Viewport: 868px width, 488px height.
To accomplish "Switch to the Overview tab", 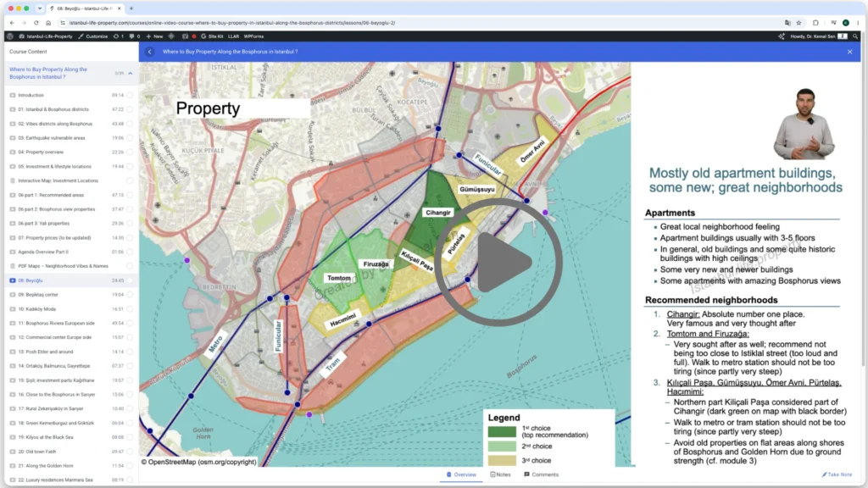I will coord(461,474).
